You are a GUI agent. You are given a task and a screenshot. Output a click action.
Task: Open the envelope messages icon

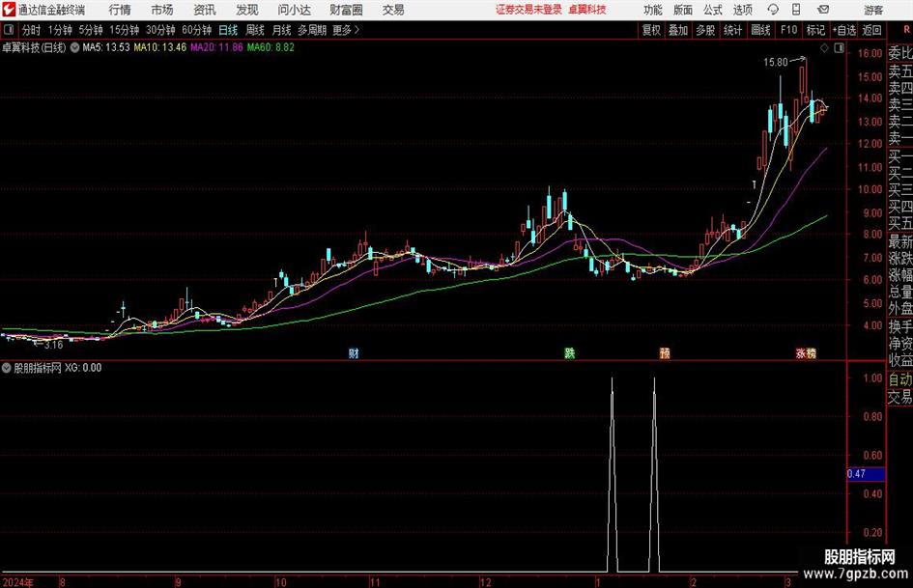coord(823,10)
